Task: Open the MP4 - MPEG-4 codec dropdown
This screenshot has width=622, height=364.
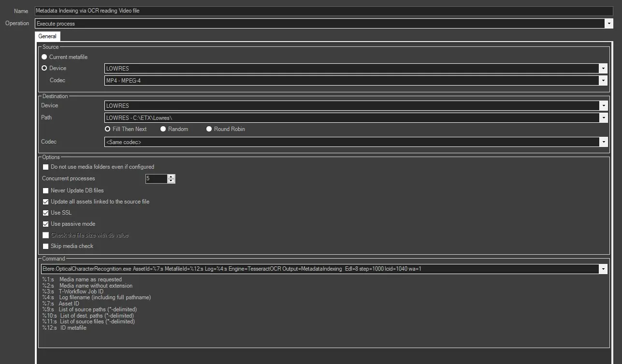Action: pyautogui.click(x=603, y=81)
